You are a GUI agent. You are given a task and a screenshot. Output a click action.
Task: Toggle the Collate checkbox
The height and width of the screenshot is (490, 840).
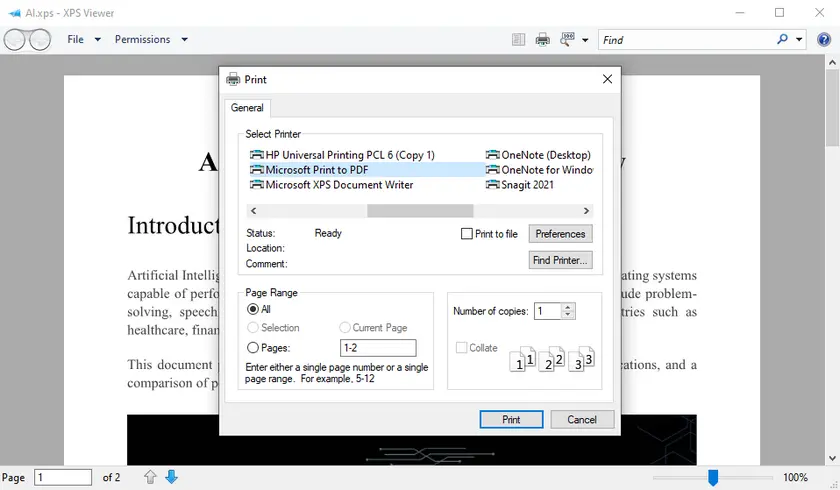[x=461, y=348]
